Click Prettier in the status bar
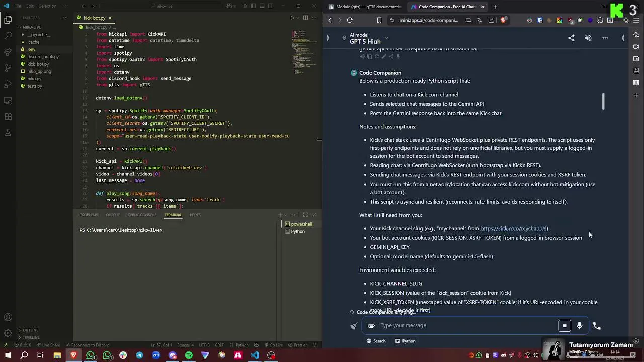Viewport: 644px width, 362px height. [x=298, y=345]
